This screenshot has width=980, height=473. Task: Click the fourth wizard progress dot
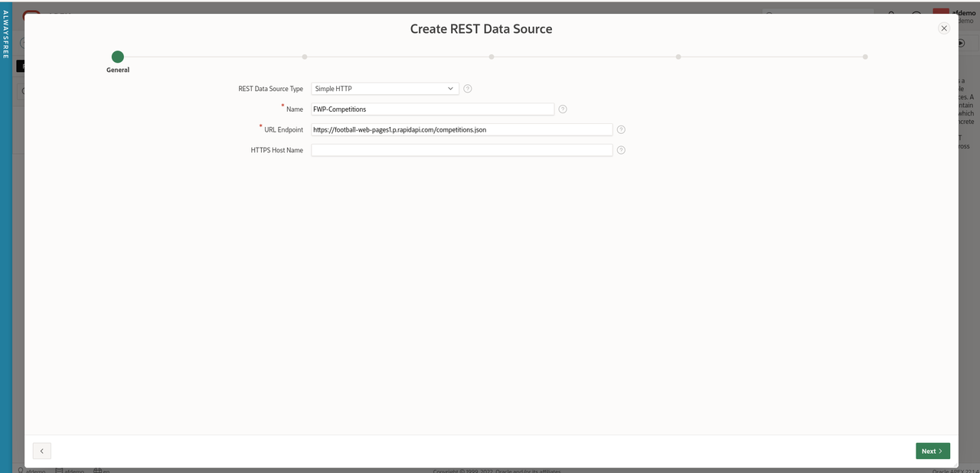(x=678, y=57)
